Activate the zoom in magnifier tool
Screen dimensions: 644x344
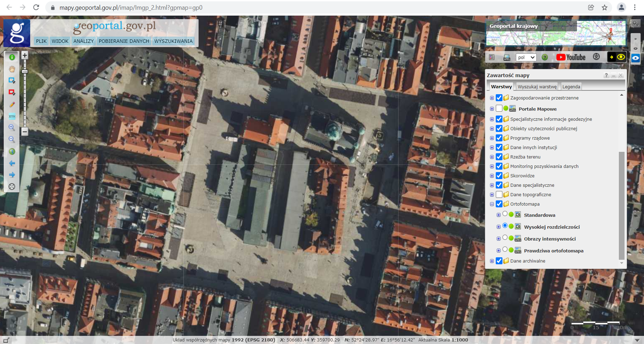12,128
